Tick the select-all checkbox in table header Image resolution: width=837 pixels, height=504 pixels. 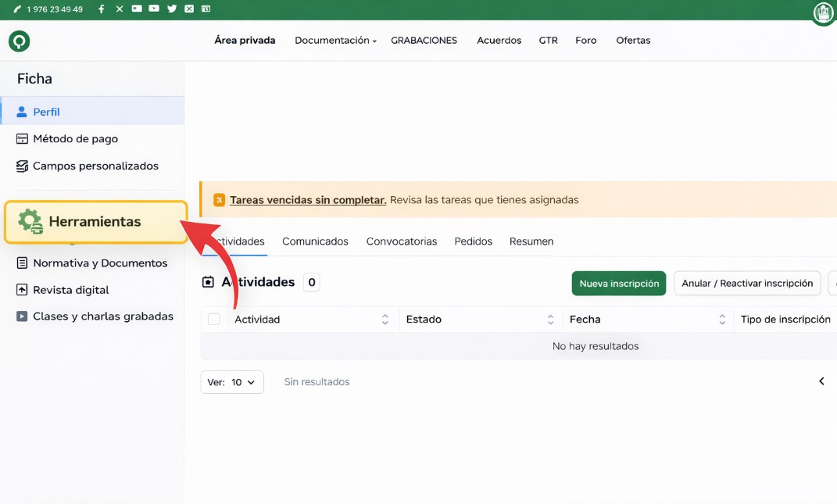coord(214,319)
